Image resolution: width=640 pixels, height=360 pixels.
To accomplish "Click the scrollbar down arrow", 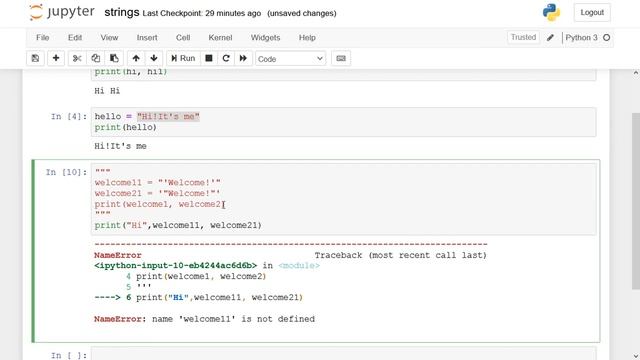I will [x=636, y=356].
